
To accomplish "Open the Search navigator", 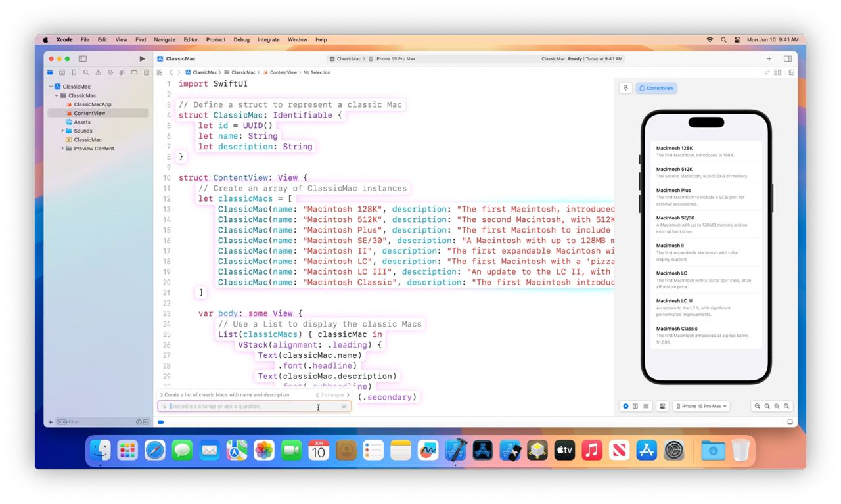I will tap(86, 72).
